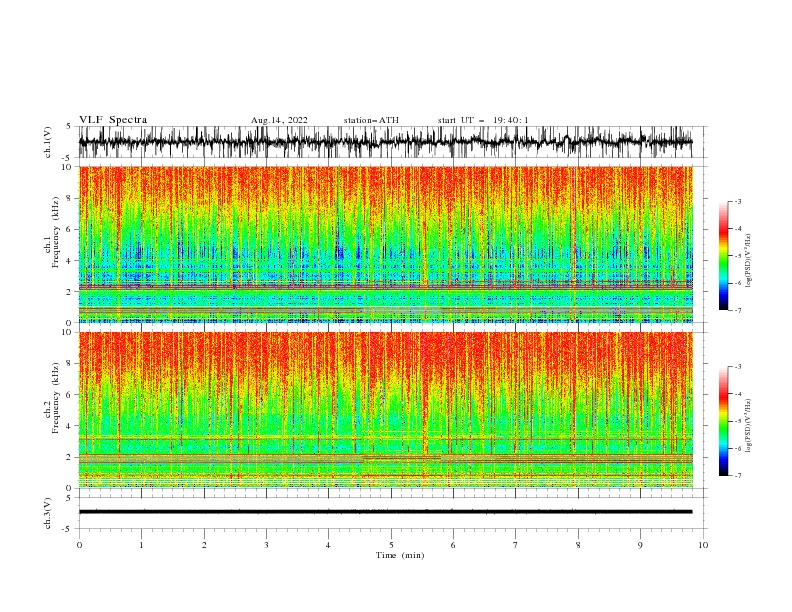Click time axis tick label "7"
This screenshot has width=792, height=612.
[x=516, y=545]
